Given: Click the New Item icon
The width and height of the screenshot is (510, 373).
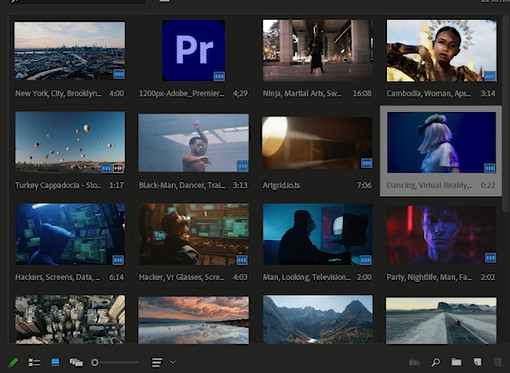Looking at the screenshot, I should [477, 362].
